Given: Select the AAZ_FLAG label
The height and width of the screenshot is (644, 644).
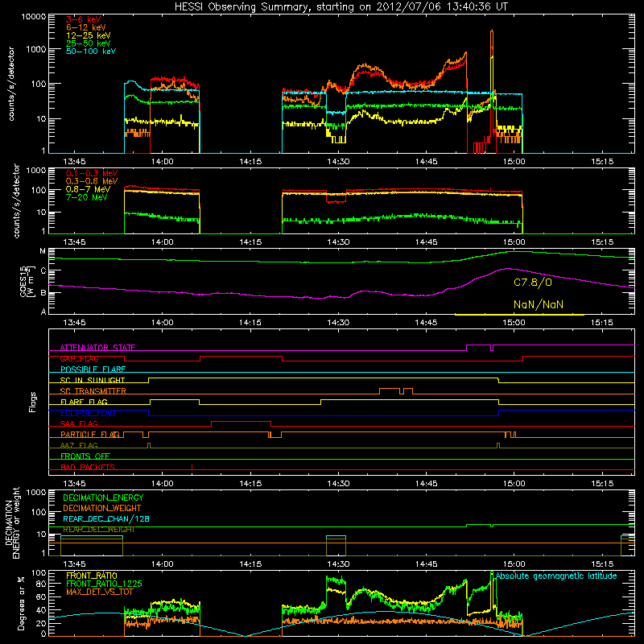Looking at the screenshot, I should 79,445.
